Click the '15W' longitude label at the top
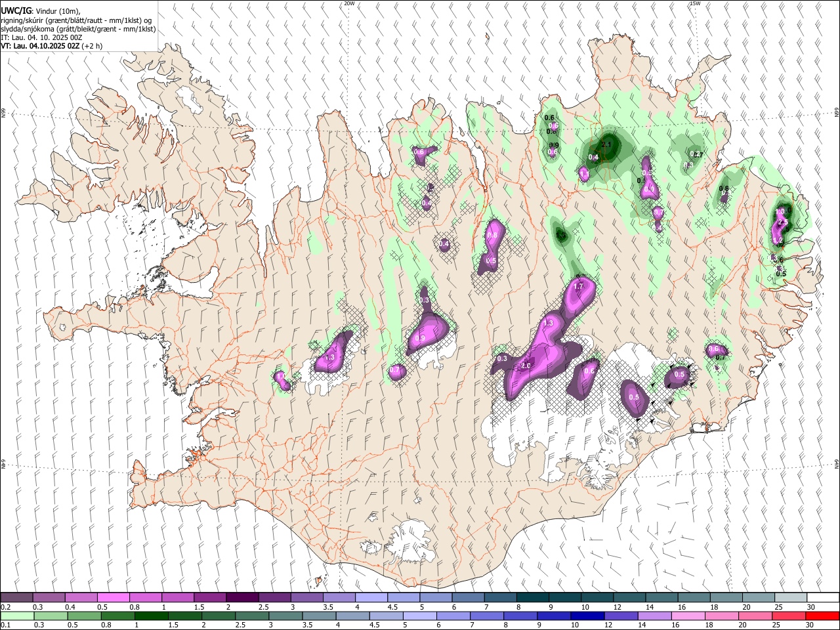 click(x=695, y=3)
